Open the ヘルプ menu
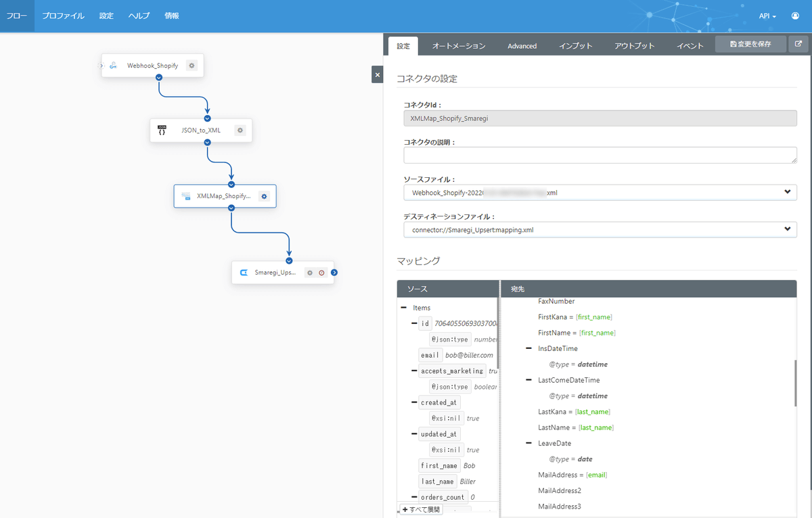Viewport: 812px width, 518px height. coord(139,16)
